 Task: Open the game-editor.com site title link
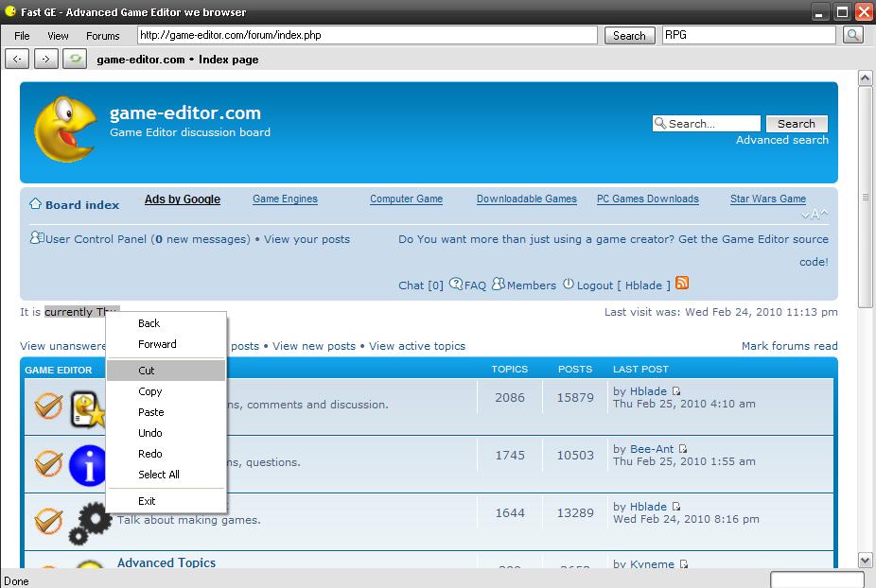pos(185,112)
